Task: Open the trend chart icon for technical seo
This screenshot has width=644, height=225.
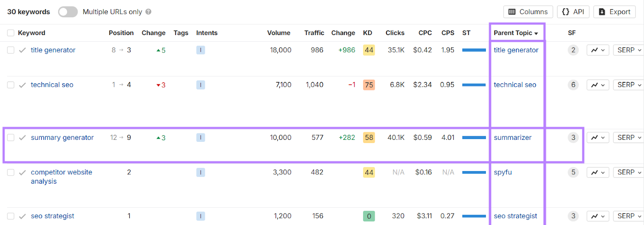Action: 598,85
